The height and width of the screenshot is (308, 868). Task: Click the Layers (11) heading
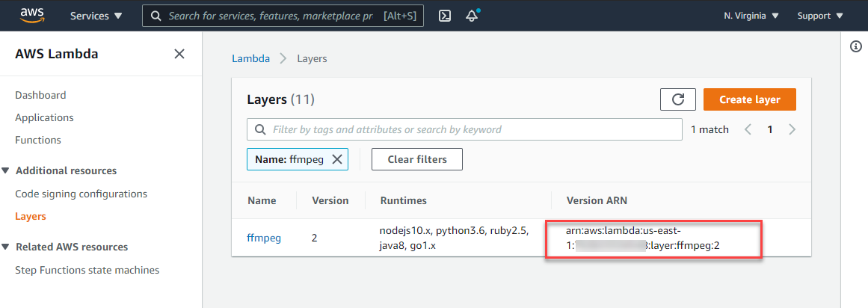[280, 99]
